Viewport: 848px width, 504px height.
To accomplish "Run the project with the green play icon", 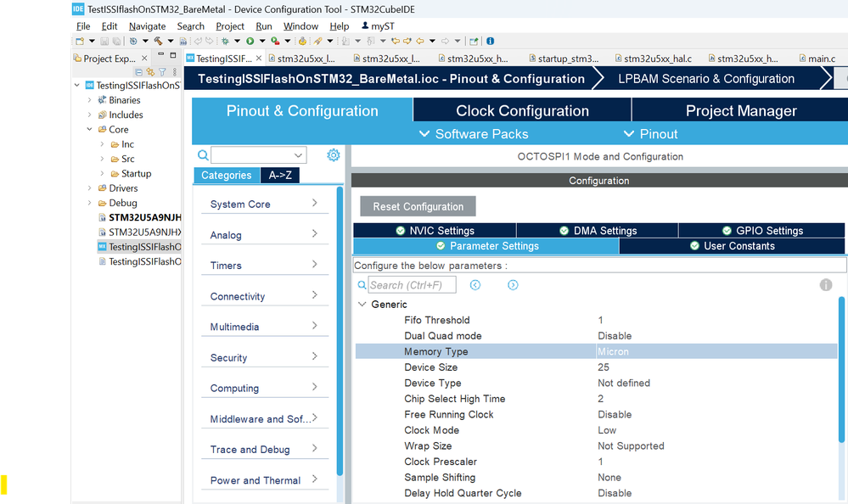I will click(250, 41).
